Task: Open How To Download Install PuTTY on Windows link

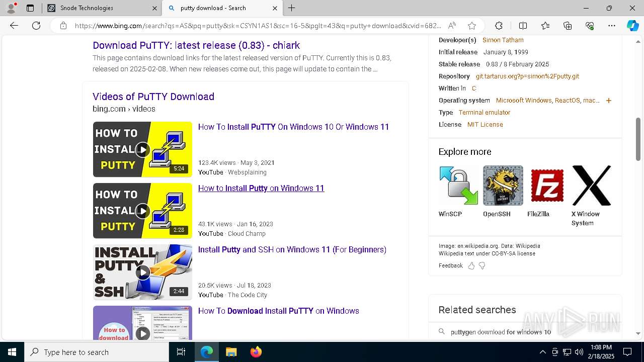Action: (279, 311)
